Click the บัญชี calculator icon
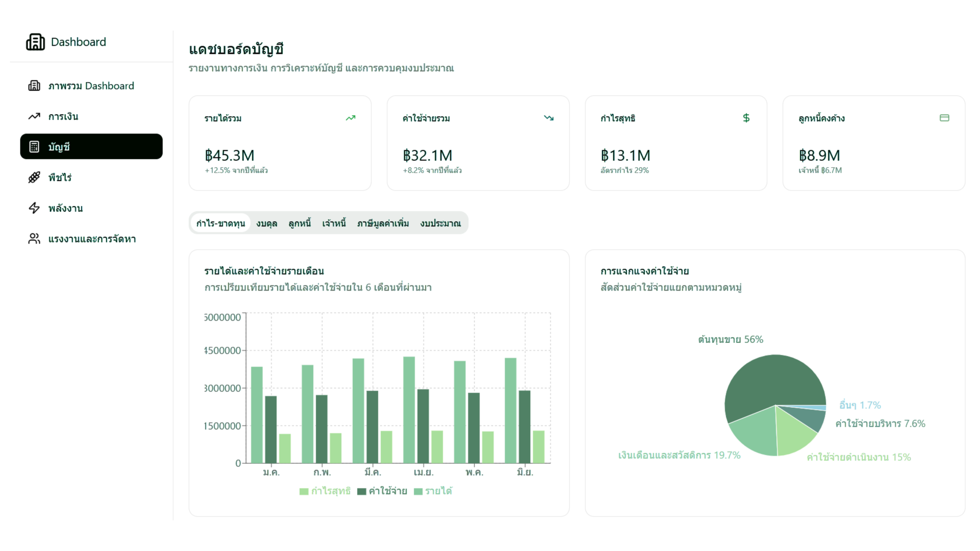 (34, 147)
